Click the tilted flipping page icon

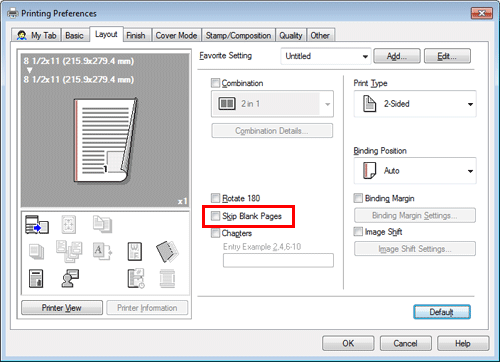(x=167, y=252)
